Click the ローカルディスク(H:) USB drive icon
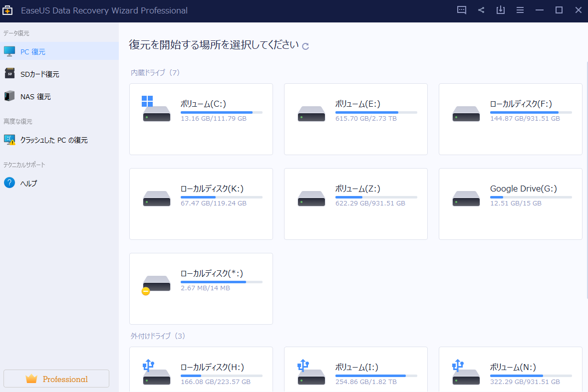 [x=156, y=372]
